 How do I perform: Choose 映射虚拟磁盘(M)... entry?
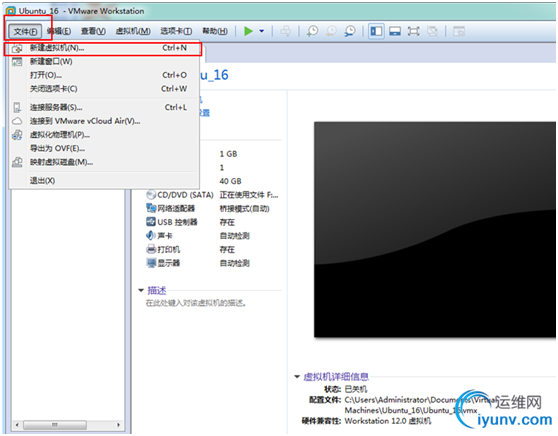[103, 162]
